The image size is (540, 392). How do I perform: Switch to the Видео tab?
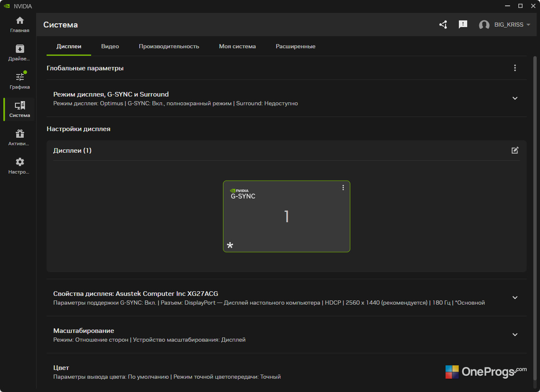click(x=110, y=46)
